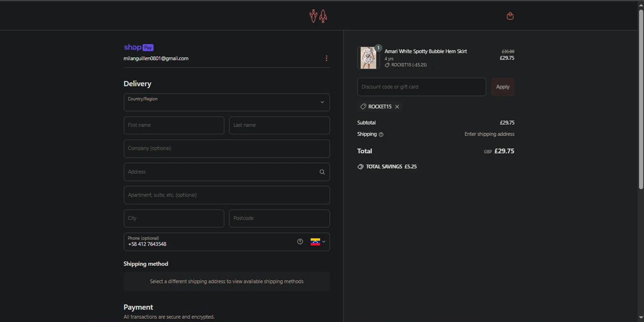Image resolution: width=644 pixels, height=322 pixels.
Task: Click the Total Savings tag icon
Action: click(x=360, y=167)
